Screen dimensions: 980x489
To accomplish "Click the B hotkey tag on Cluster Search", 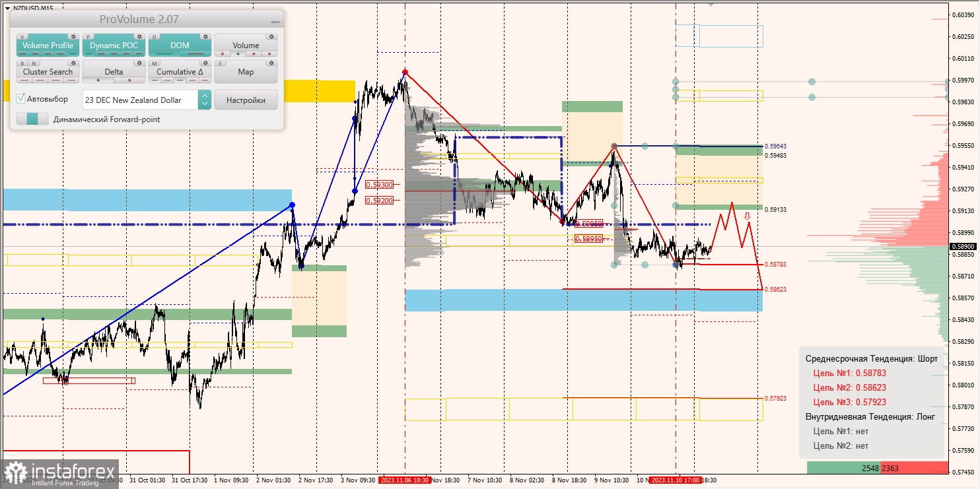I will (22, 63).
